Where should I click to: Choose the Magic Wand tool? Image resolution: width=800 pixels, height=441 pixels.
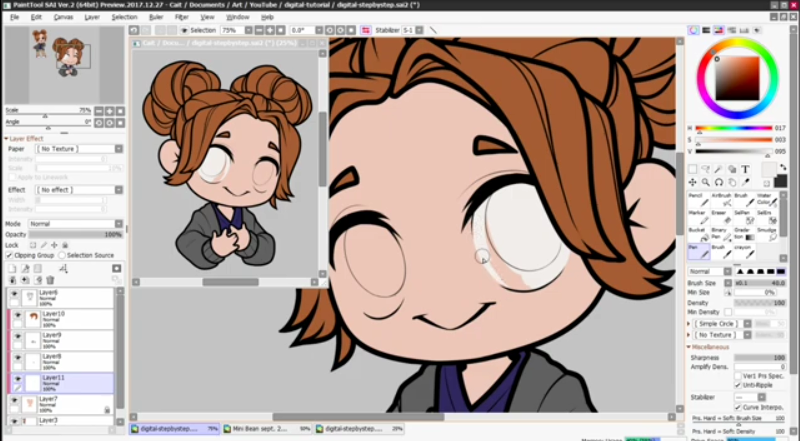pos(719,169)
